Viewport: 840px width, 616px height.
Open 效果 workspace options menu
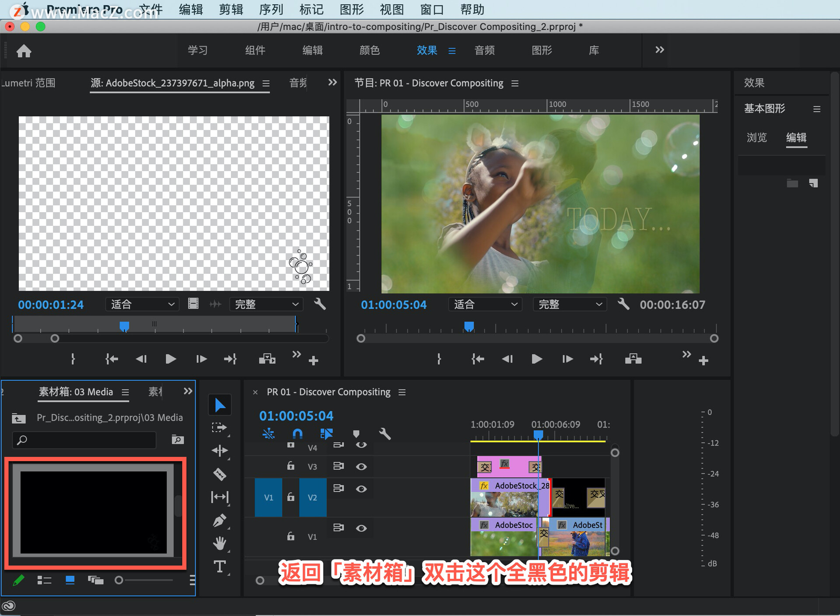(452, 51)
